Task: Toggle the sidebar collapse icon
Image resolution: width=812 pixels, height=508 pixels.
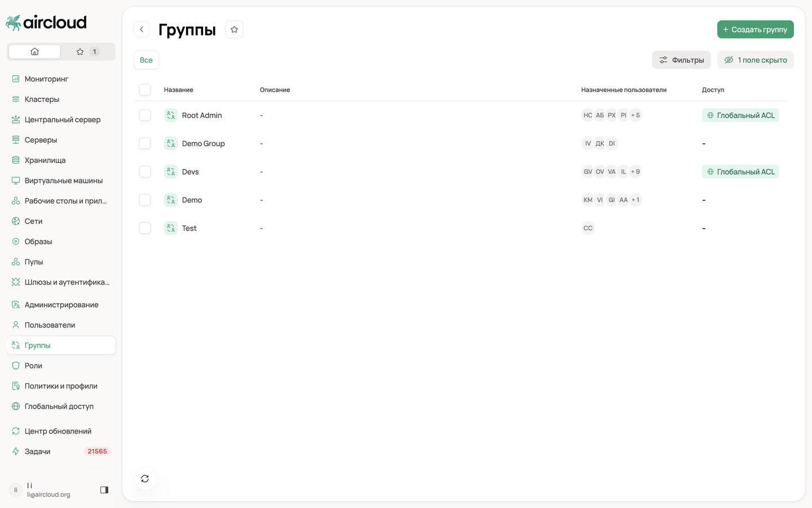Action: point(104,490)
